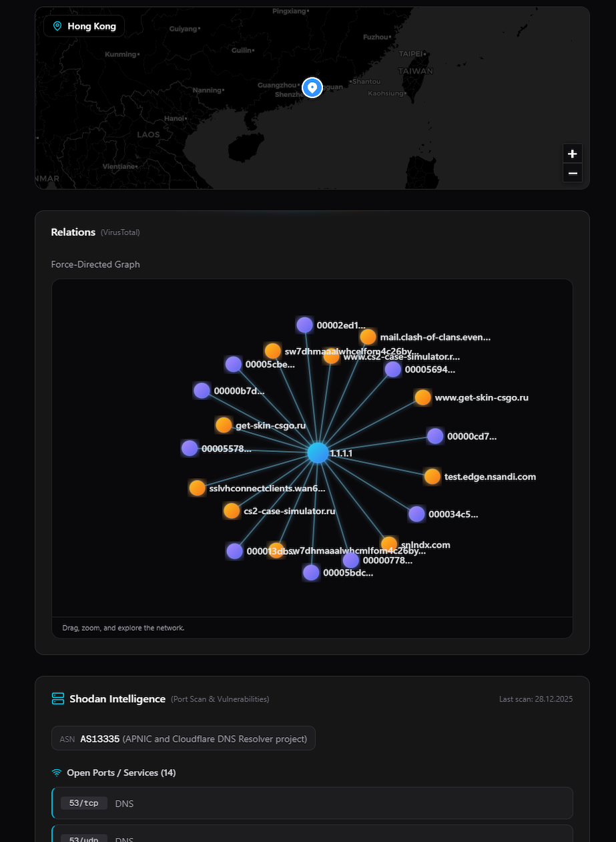Click the Hong Kong location badge

click(84, 27)
